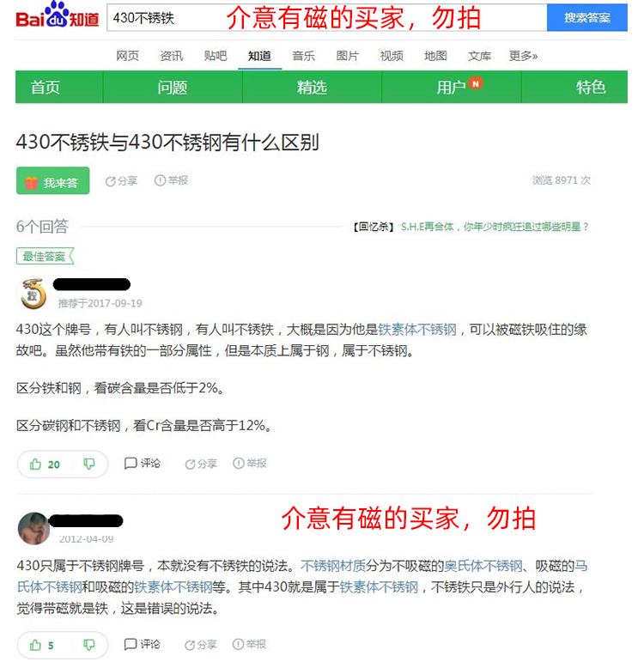The width and height of the screenshot is (644, 668).
Task: Focus the search field containing 430不锈铁
Action: (326, 17)
